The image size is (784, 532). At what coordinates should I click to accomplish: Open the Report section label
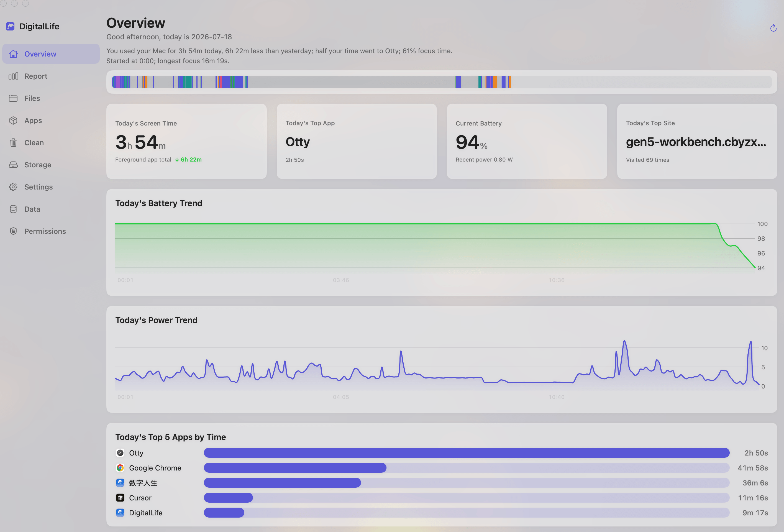36,76
